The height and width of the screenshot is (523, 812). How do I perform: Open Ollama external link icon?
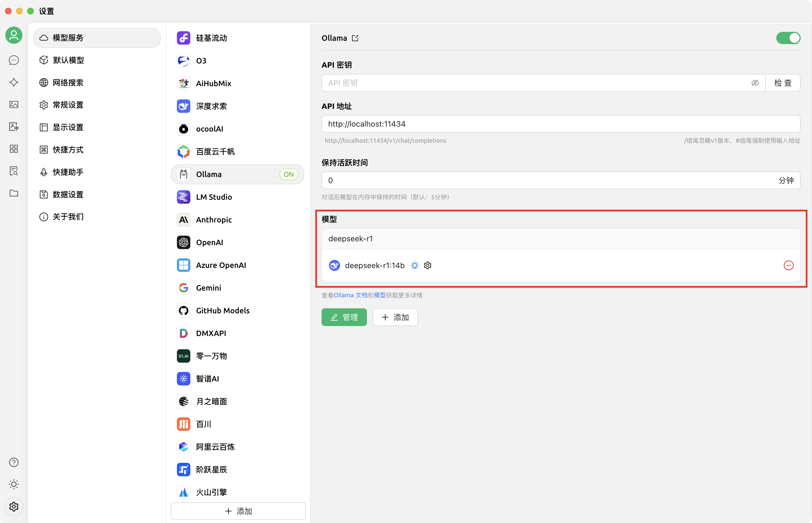[355, 38]
